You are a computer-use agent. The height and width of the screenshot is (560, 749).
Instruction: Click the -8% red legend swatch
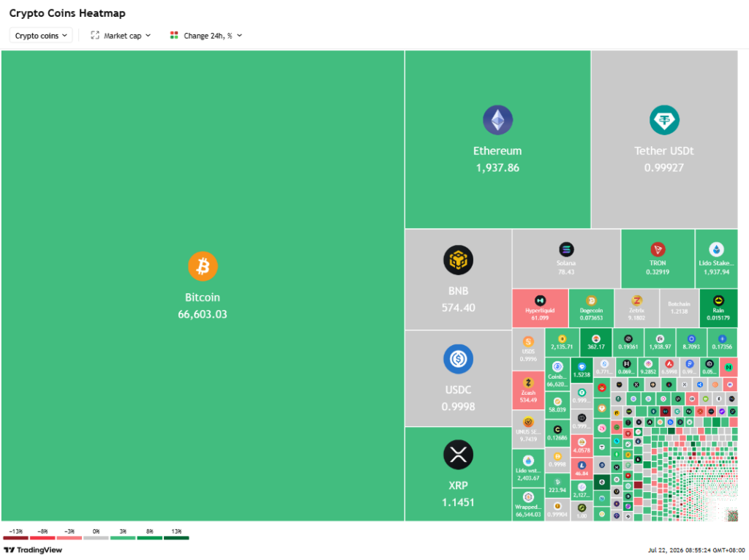42,538
